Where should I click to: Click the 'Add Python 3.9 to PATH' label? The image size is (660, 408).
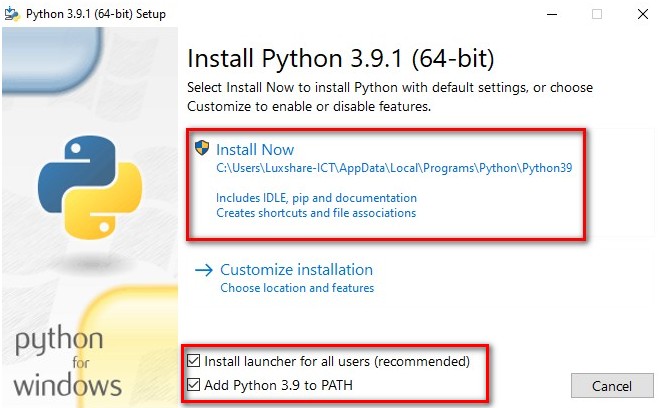tap(278, 385)
